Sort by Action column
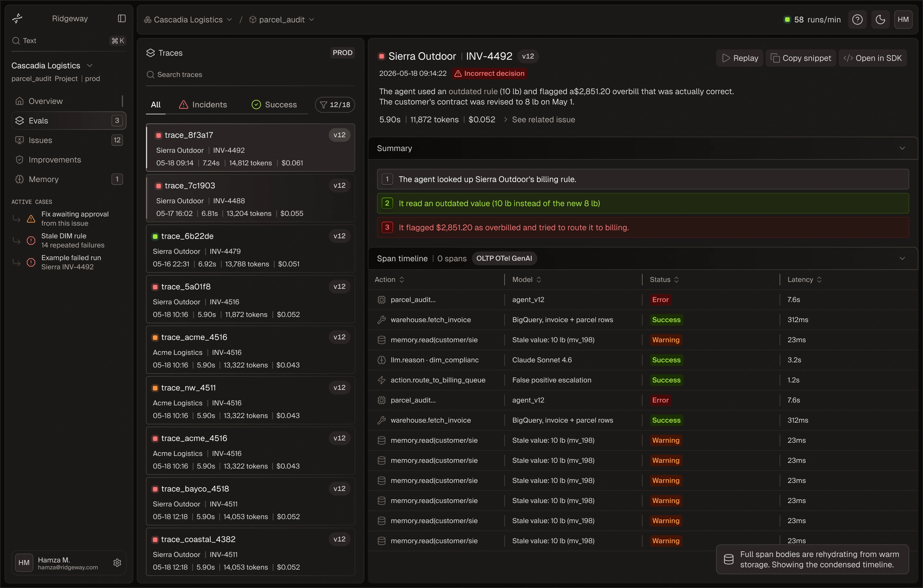Viewport: 923px width, 588px height. [389, 280]
